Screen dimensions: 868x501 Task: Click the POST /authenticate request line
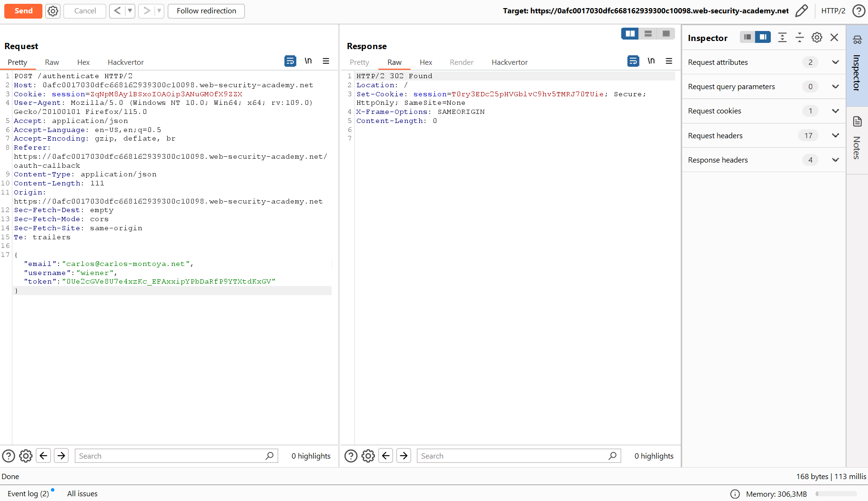pyautogui.click(x=73, y=76)
